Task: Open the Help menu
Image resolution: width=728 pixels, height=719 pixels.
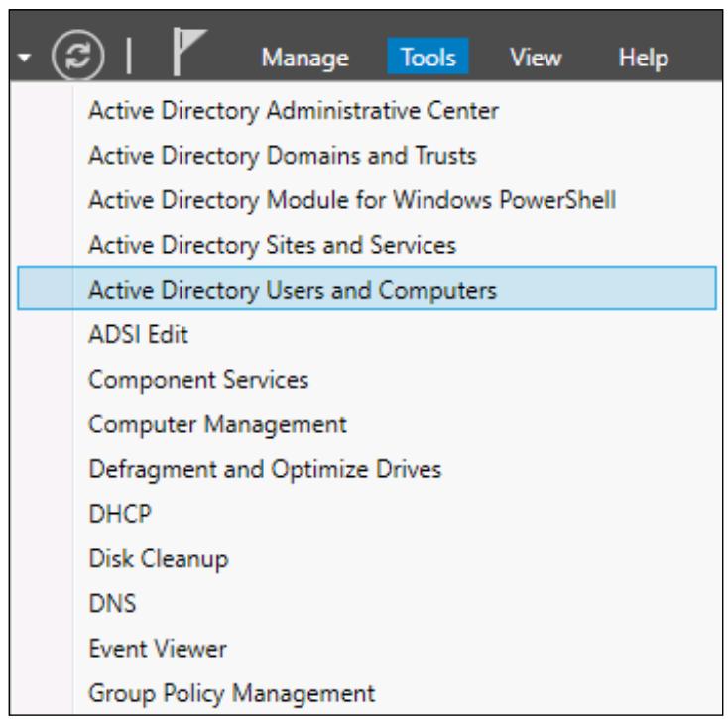Action: pos(644,59)
